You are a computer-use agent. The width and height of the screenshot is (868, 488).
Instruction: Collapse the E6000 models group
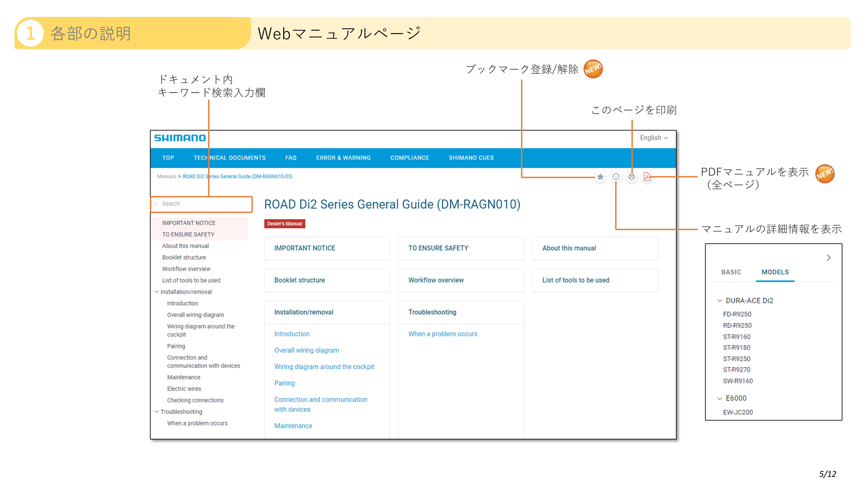coord(719,398)
